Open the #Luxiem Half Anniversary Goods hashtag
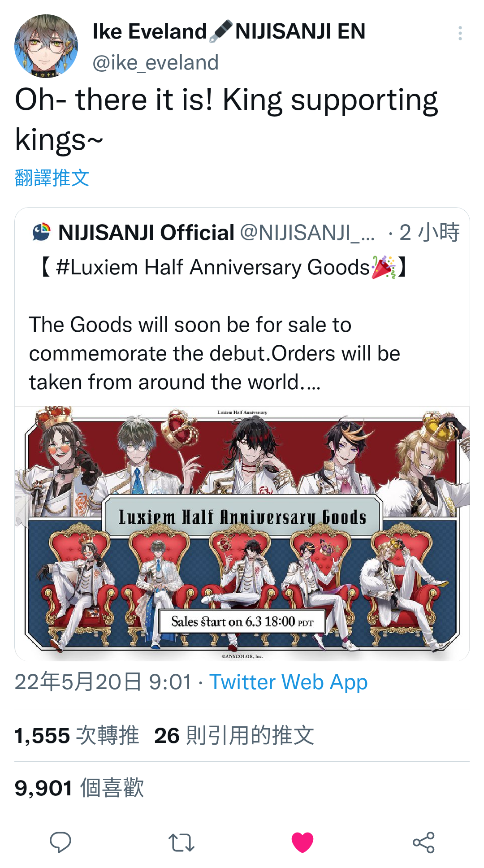The image size is (484, 868). pyautogui.click(x=213, y=267)
